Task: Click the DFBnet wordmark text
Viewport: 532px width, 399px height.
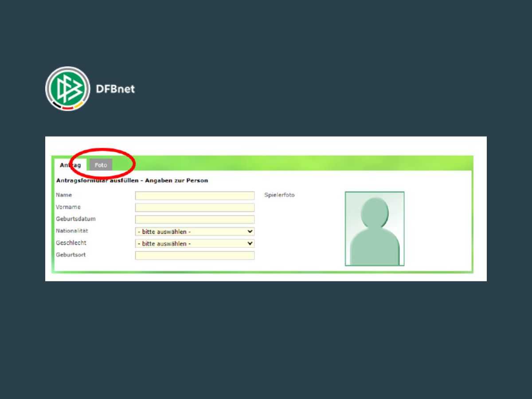Action: coord(115,89)
